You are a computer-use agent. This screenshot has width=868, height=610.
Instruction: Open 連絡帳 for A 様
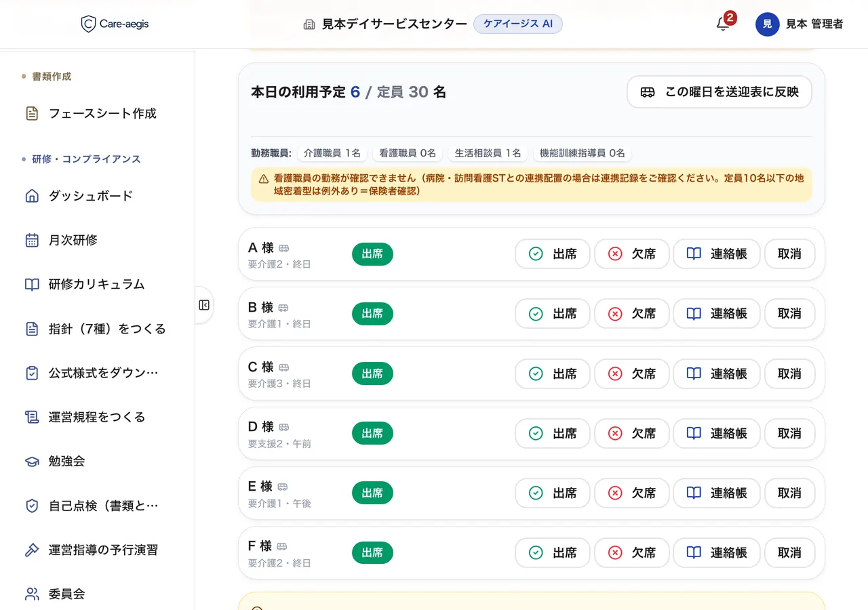717,254
